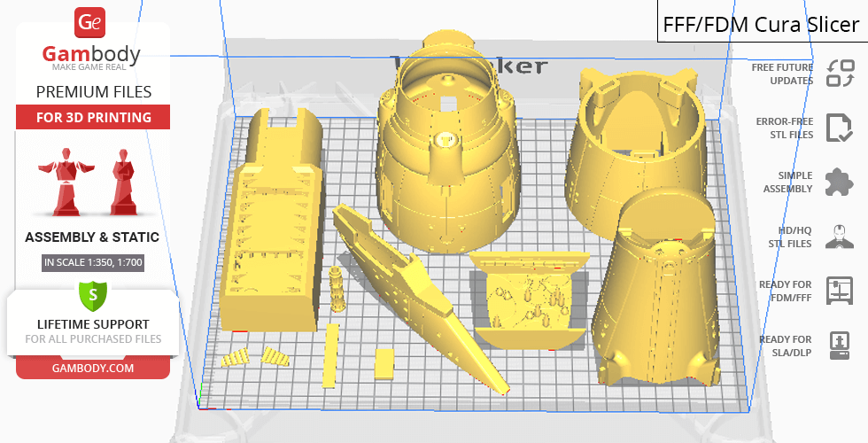Click the Error-Free STL Files checkmark icon
868x443 pixels.
coord(838,128)
